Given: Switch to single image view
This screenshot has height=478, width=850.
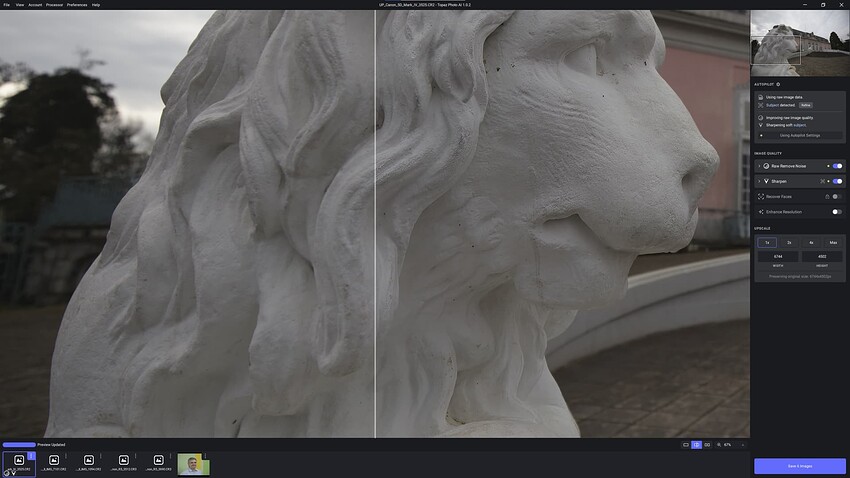Looking at the screenshot, I should coord(686,444).
